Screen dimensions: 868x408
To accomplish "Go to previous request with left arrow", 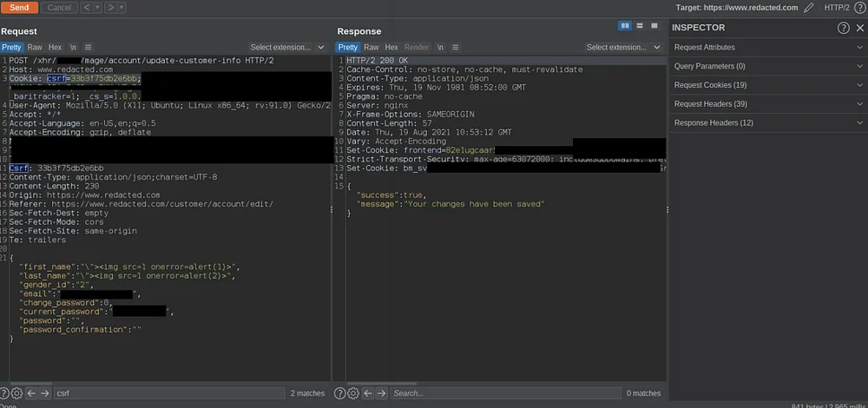I will pos(87,7).
